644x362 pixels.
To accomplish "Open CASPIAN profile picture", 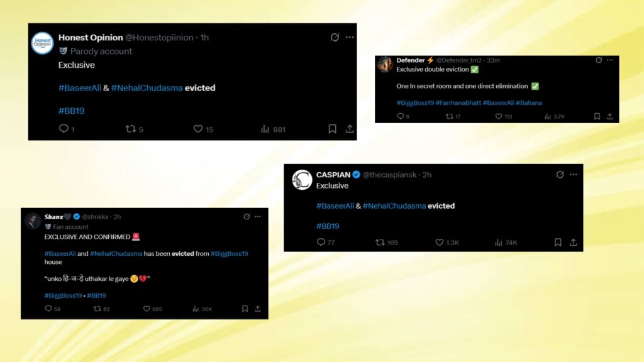I will point(302,180).
